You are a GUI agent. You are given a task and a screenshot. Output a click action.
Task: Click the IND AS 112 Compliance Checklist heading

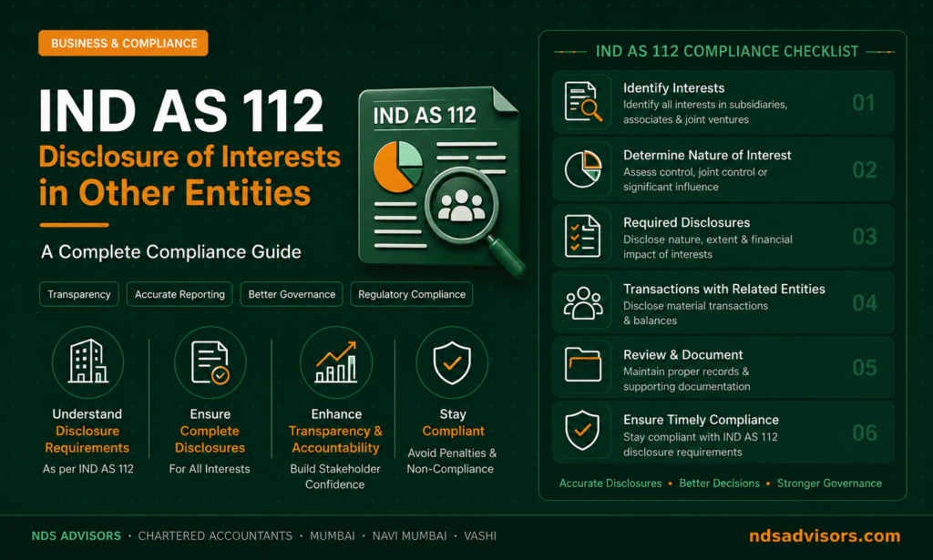(726, 52)
